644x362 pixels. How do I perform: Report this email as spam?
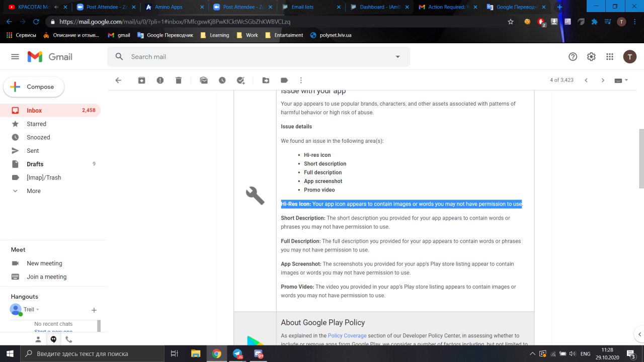[160, 80]
